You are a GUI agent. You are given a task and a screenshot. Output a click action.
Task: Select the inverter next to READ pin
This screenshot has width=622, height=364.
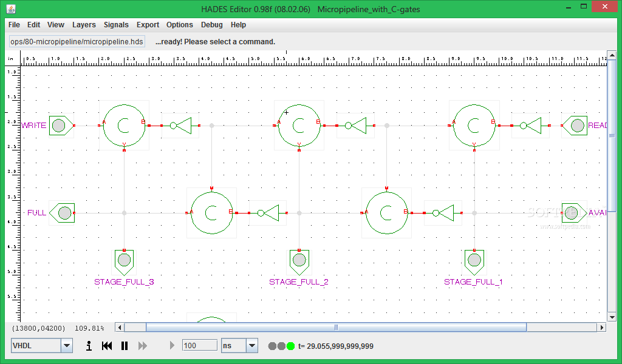530,126
